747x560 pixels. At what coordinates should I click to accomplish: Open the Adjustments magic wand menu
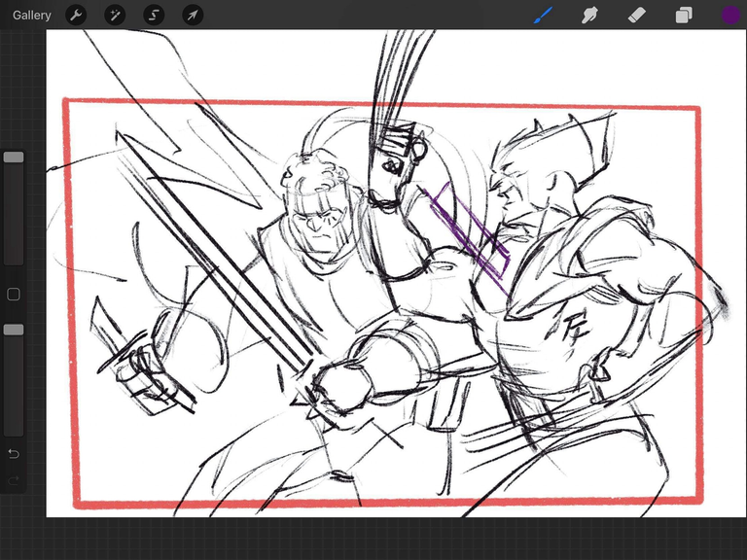pyautogui.click(x=115, y=16)
